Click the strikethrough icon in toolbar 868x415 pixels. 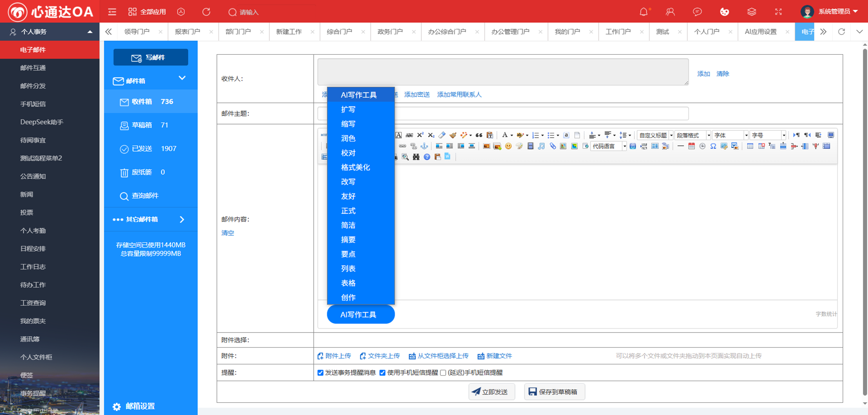pyautogui.click(x=409, y=135)
